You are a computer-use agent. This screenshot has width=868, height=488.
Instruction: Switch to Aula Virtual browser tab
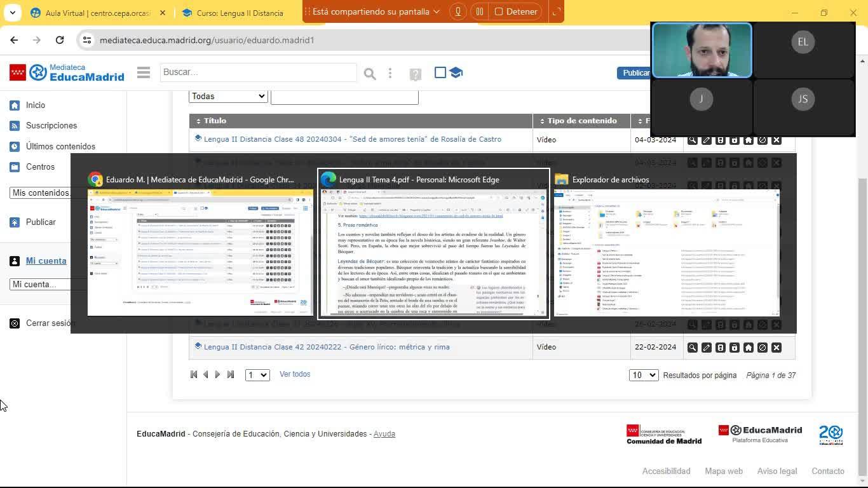(98, 13)
